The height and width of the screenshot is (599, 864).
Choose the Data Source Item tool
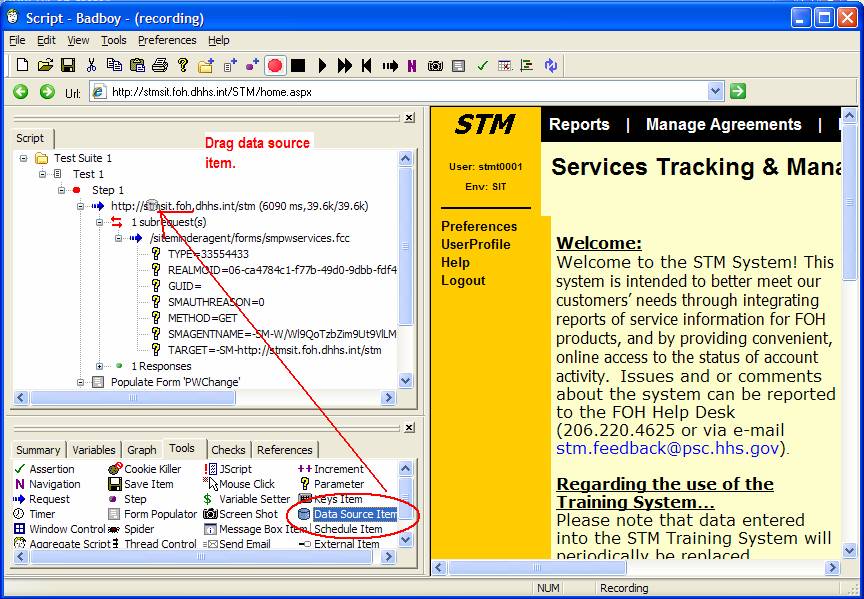point(354,514)
